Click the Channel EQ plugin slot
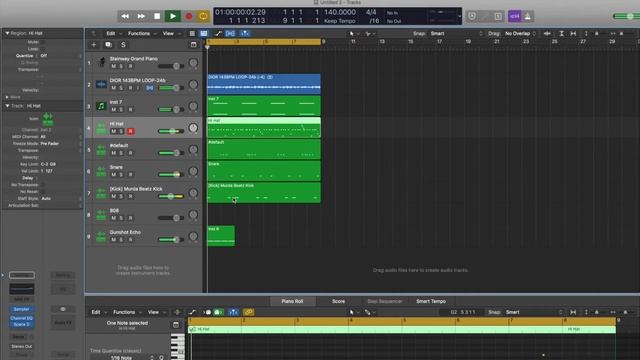640x360 pixels. click(x=22, y=318)
